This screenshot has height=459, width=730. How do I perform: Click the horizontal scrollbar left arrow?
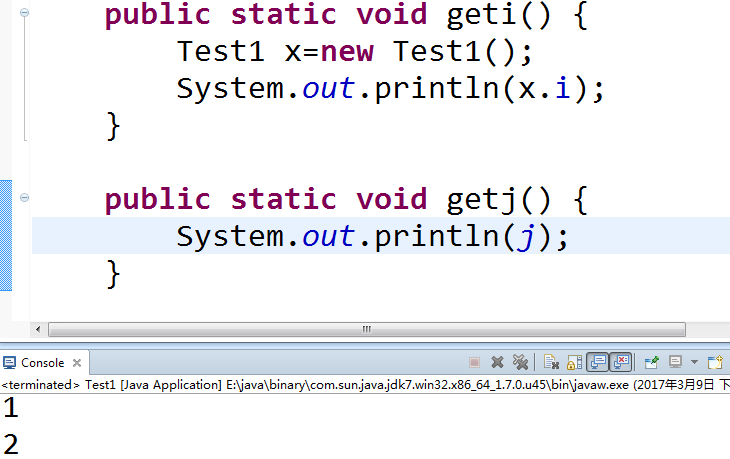pyautogui.click(x=38, y=329)
